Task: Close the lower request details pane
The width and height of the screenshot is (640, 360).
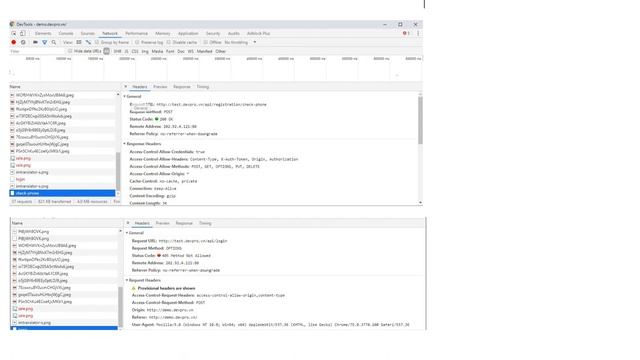Action: (128, 223)
